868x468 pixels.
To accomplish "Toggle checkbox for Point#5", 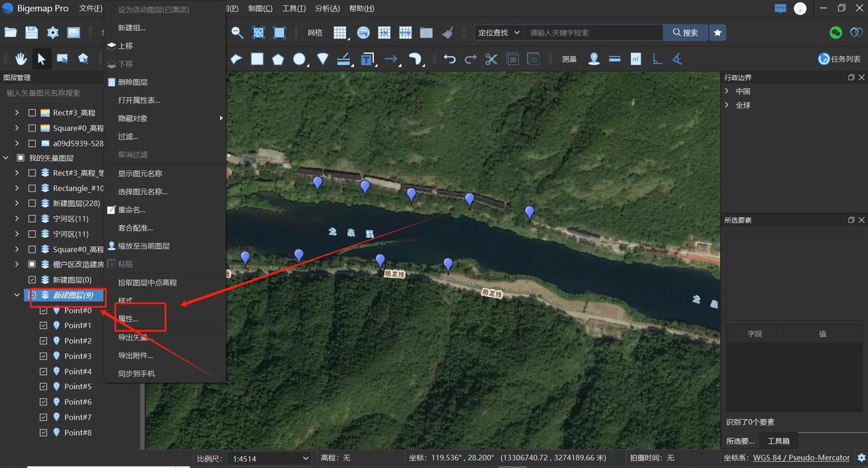I will pyautogui.click(x=43, y=387).
